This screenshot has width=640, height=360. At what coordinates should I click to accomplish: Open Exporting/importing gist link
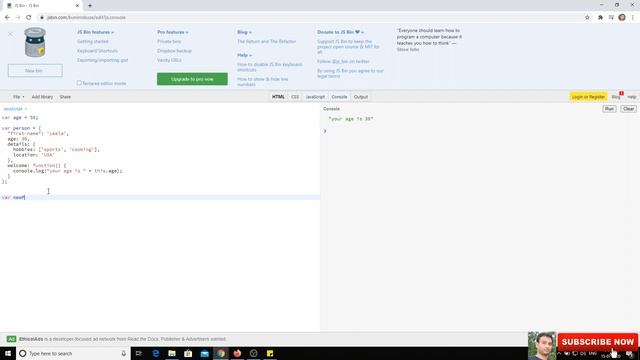tap(102, 60)
